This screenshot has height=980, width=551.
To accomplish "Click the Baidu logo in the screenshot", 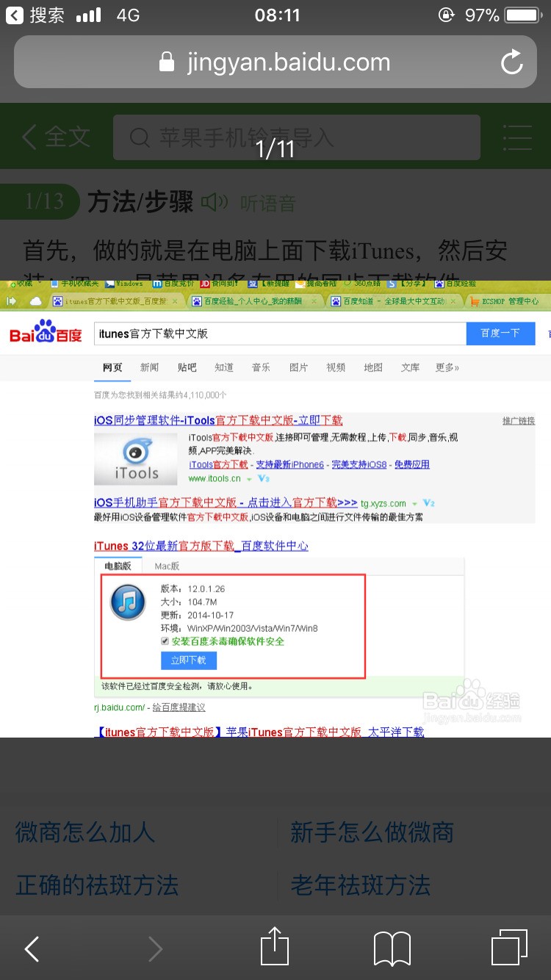I will (x=46, y=333).
